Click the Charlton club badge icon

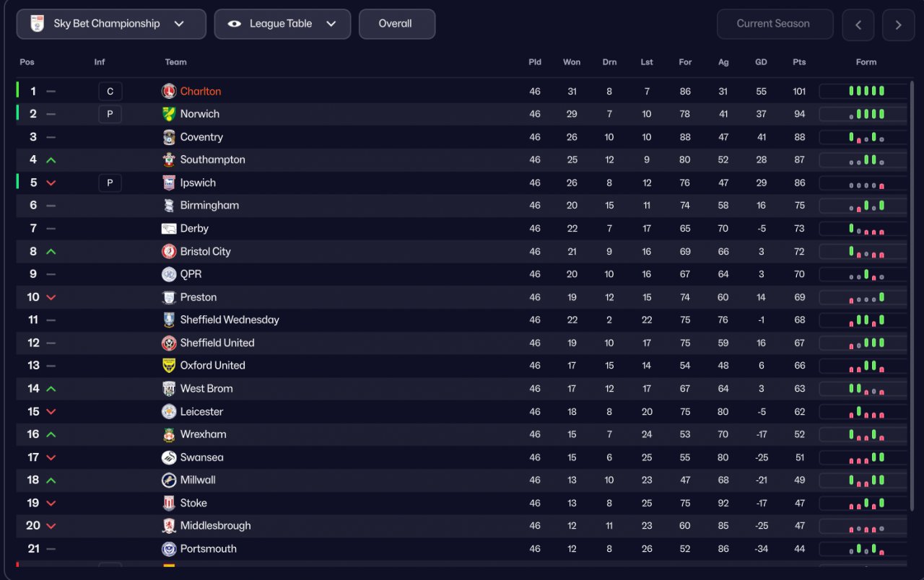[169, 92]
